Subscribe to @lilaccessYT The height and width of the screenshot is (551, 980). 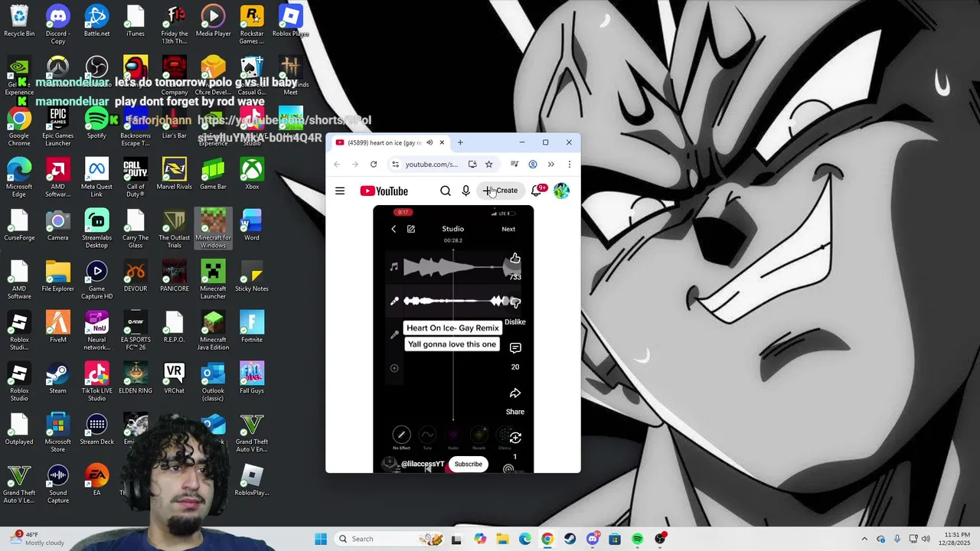pos(469,464)
